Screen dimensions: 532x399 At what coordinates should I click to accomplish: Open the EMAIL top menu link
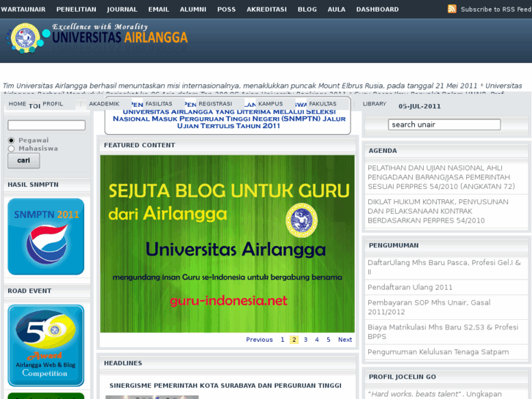[x=159, y=10]
